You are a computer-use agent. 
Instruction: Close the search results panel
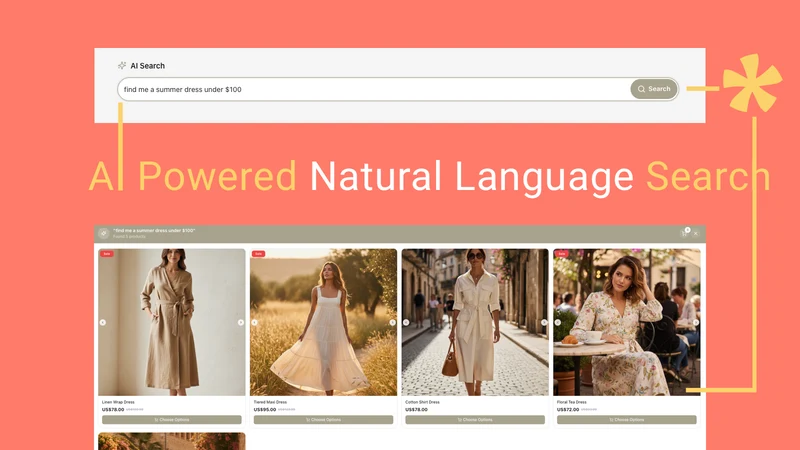coord(696,234)
